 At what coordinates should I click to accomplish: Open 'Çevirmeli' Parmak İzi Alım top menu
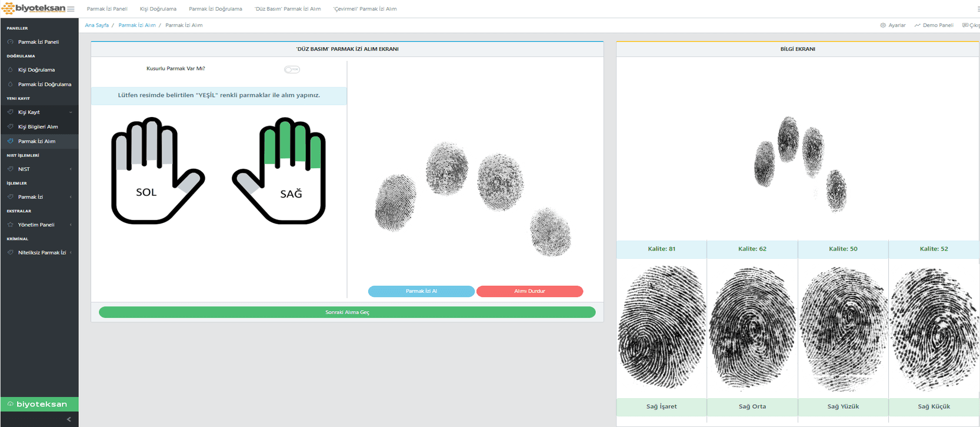pyautogui.click(x=365, y=9)
